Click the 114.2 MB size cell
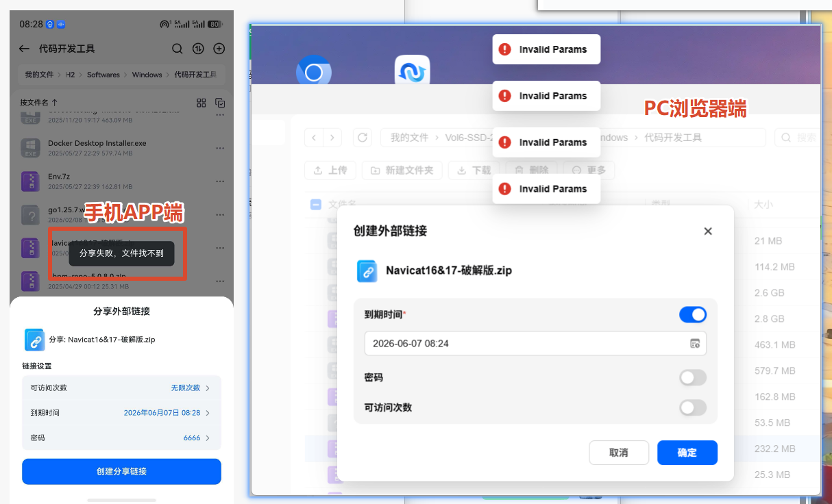This screenshot has height=504, width=832. tap(774, 266)
